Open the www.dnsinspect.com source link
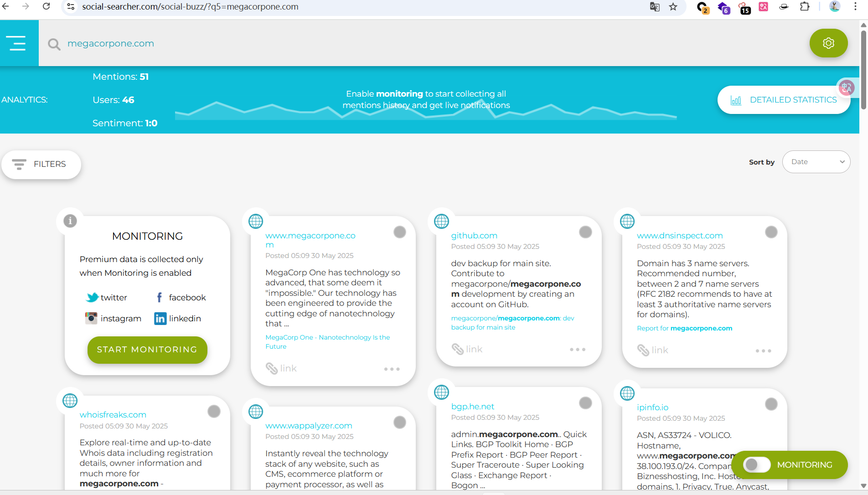The height and width of the screenshot is (495, 868). pos(680,236)
